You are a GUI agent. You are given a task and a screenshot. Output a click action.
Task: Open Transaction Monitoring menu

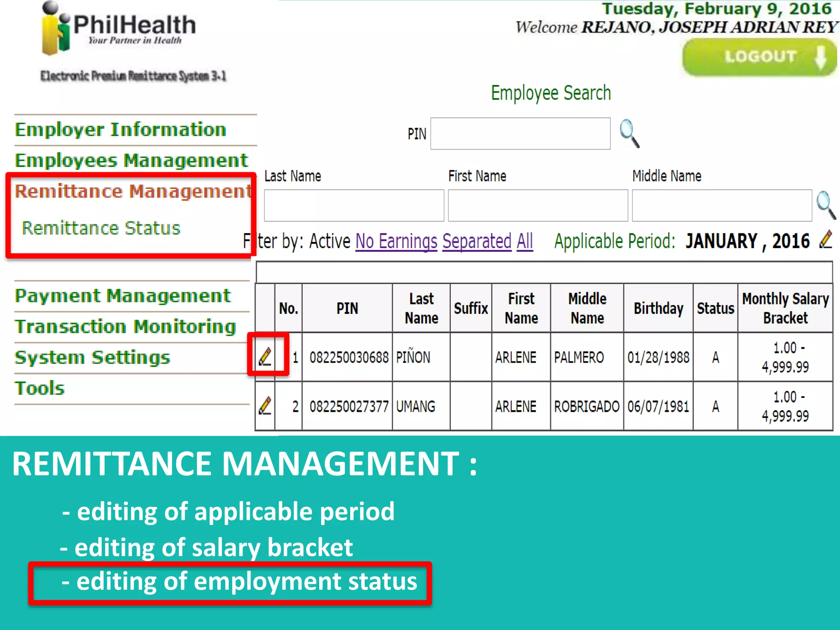pos(125,326)
